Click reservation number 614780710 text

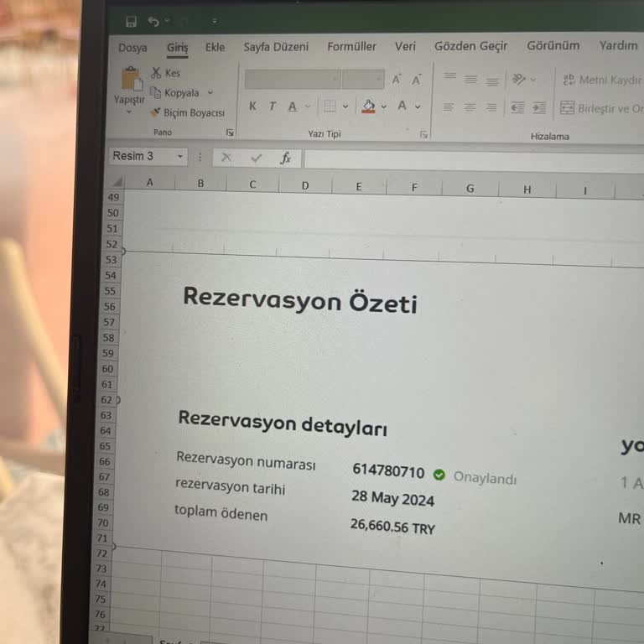(388, 471)
